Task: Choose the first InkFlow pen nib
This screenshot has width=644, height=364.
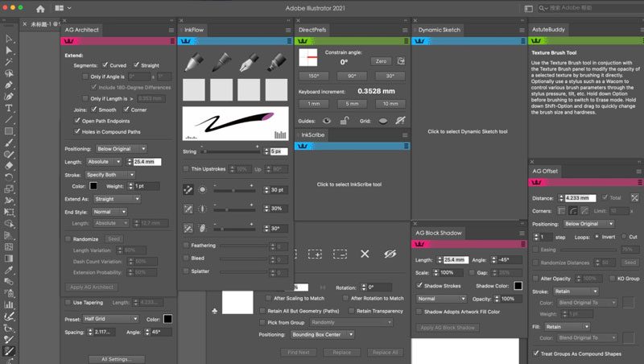Action: 194,63
